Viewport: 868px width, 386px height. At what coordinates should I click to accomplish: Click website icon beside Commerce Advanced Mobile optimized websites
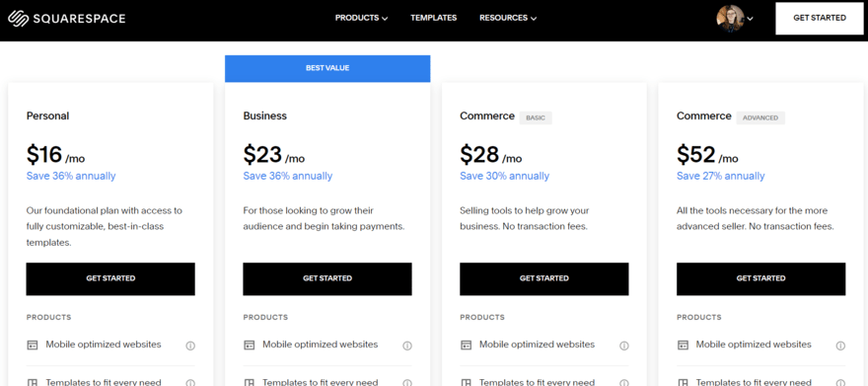point(683,345)
